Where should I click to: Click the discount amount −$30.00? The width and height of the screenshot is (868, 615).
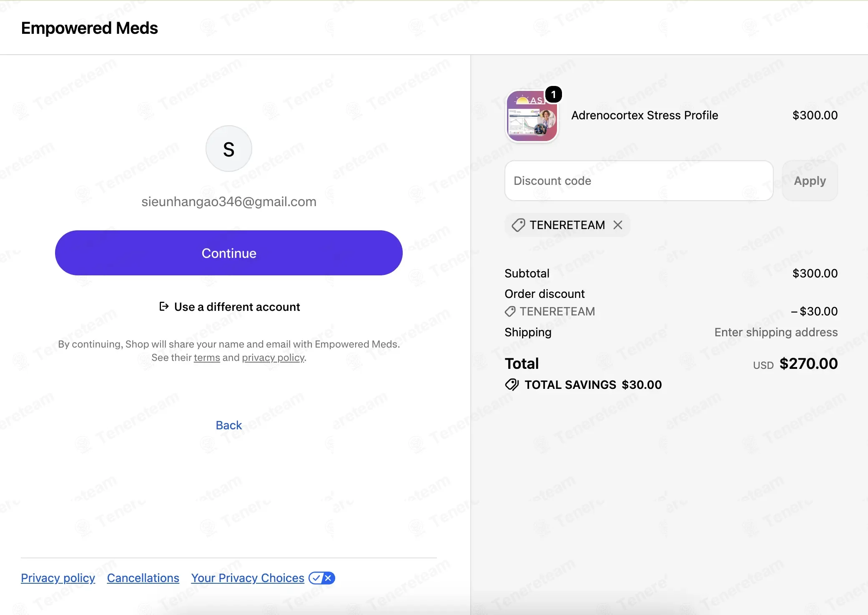pyautogui.click(x=814, y=311)
